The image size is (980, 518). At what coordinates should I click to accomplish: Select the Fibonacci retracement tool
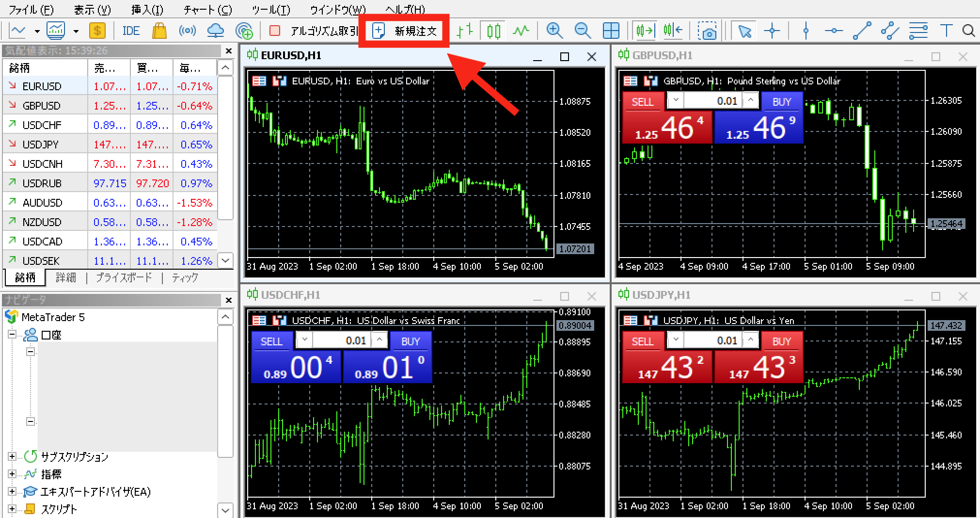[x=918, y=31]
